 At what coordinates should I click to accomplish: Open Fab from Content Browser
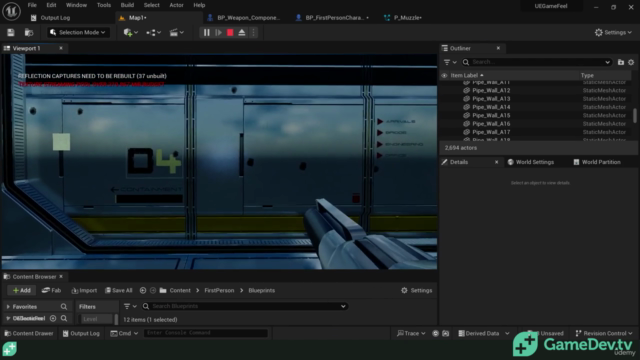[51, 290]
